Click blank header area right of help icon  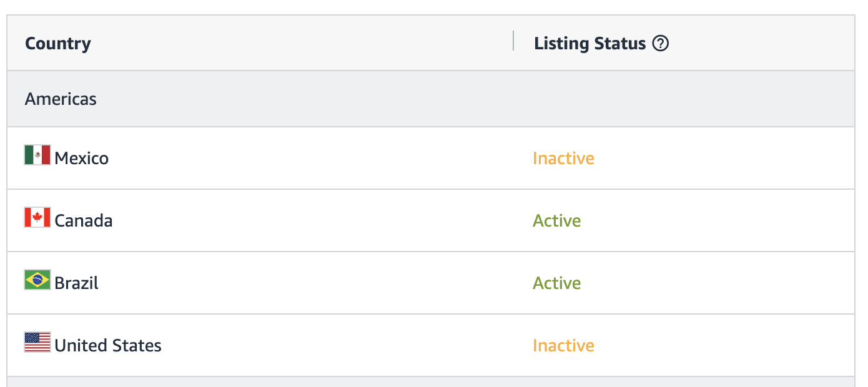[x=762, y=44]
